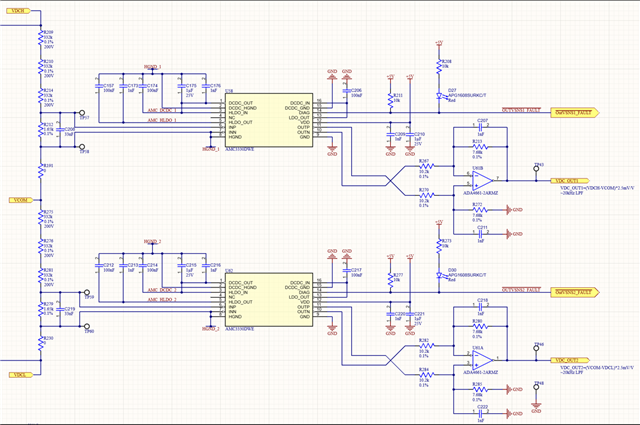The image size is (640, 425).
Task: Select the VDC_OUT2 formula note text
Action: click(597, 370)
